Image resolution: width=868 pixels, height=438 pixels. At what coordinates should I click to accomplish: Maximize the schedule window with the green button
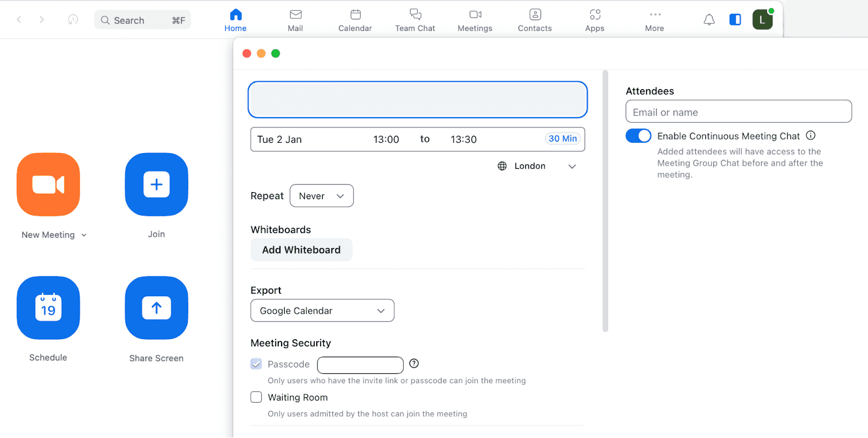click(276, 53)
